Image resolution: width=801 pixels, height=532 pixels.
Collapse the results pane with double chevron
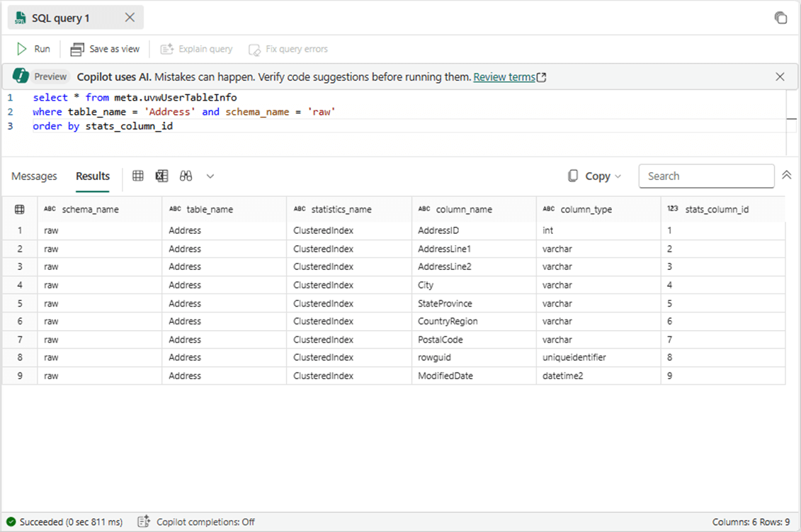(x=786, y=176)
